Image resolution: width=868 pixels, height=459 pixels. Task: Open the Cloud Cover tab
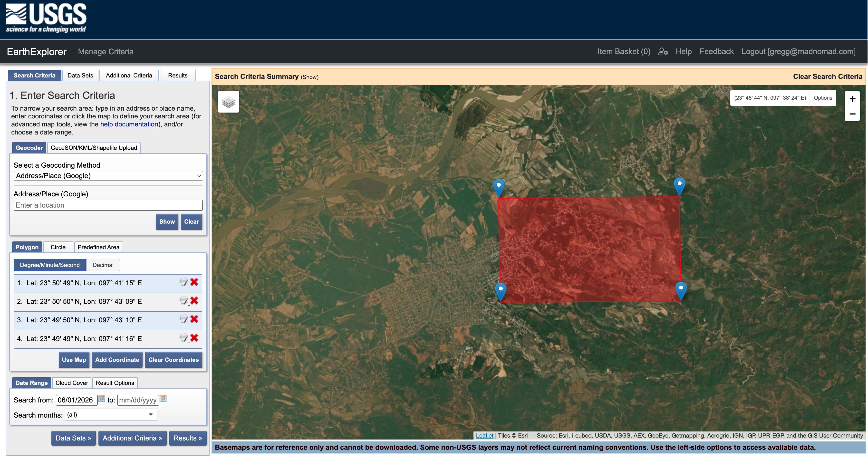[72, 383]
